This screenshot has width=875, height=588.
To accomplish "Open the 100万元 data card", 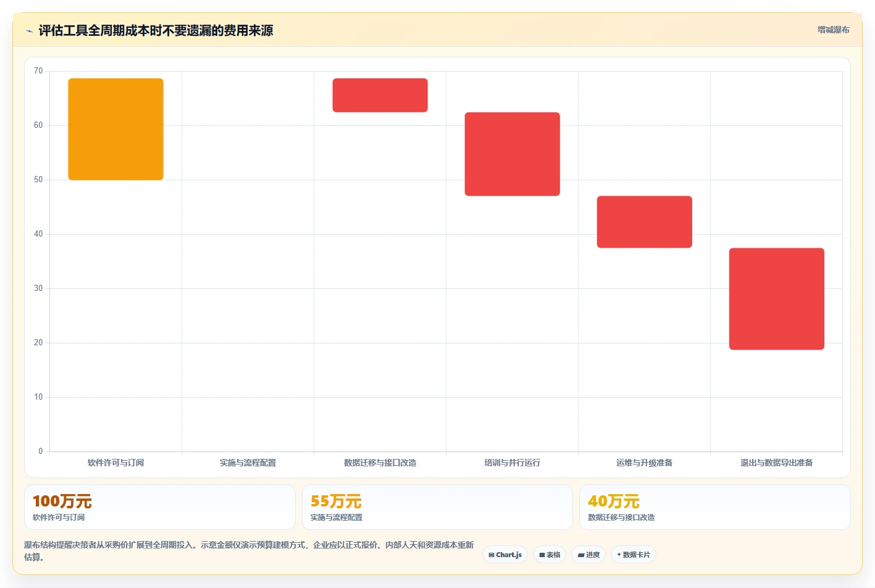I will pyautogui.click(x=160, y=507).
